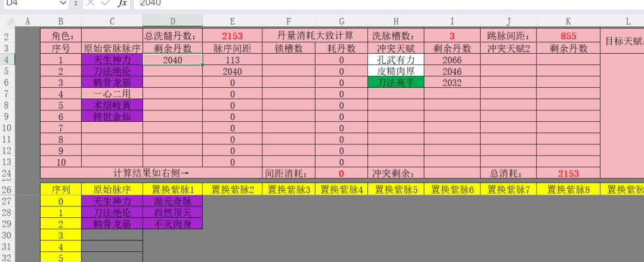Select the purple 鹤骨龙筋 cell in row 6
This screenshot has width=644, height=262.
112,82
